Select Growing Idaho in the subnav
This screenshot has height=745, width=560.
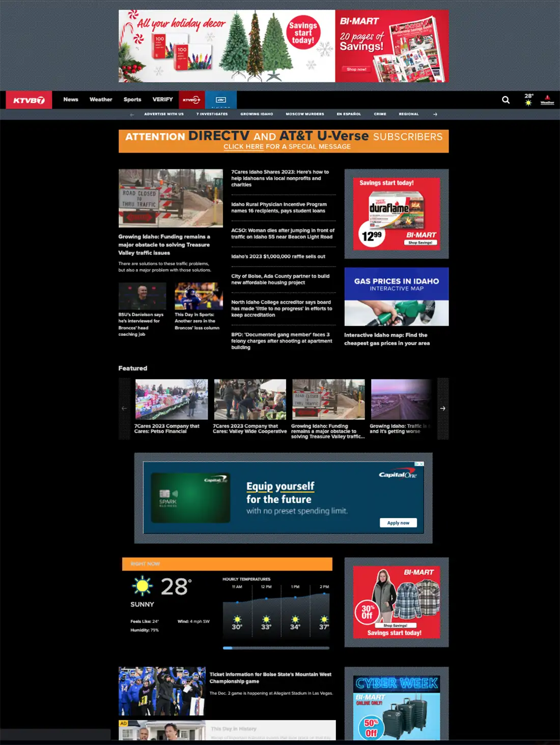coord(257,114)
